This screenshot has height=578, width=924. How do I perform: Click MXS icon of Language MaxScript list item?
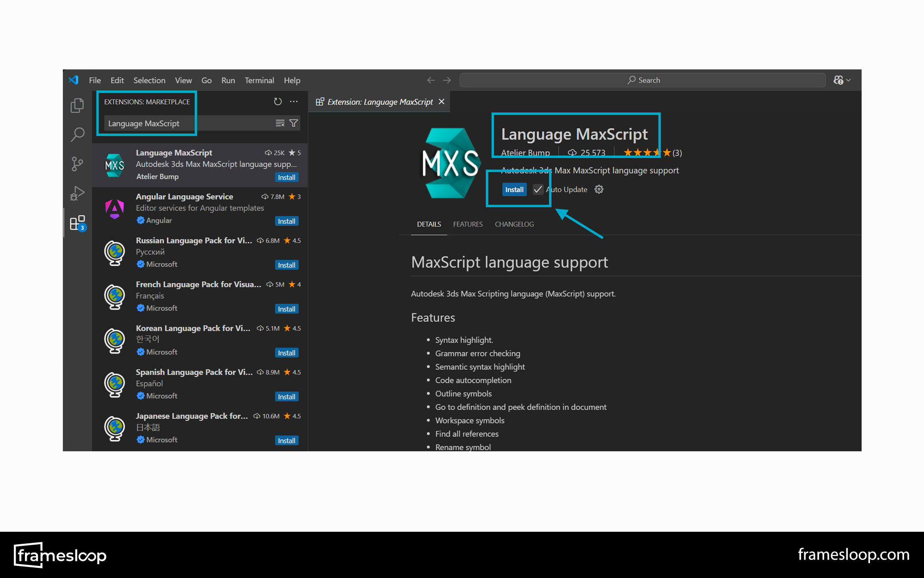pos(115,165)
